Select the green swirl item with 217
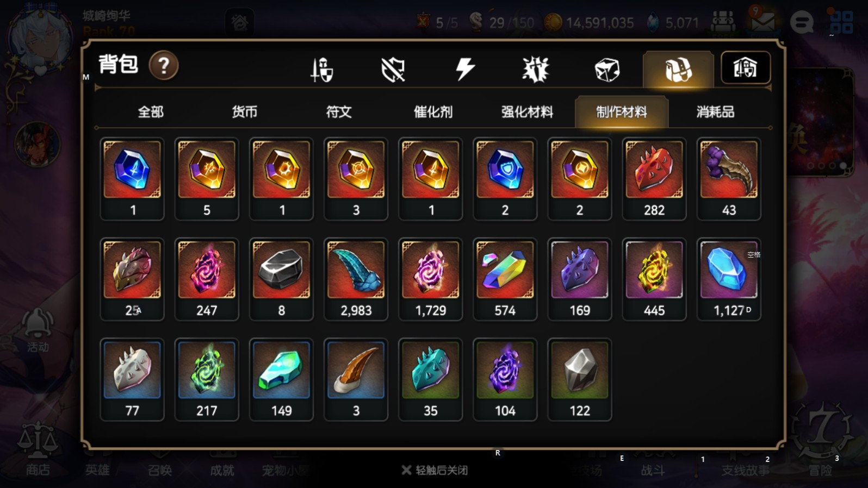 [207, 380]
